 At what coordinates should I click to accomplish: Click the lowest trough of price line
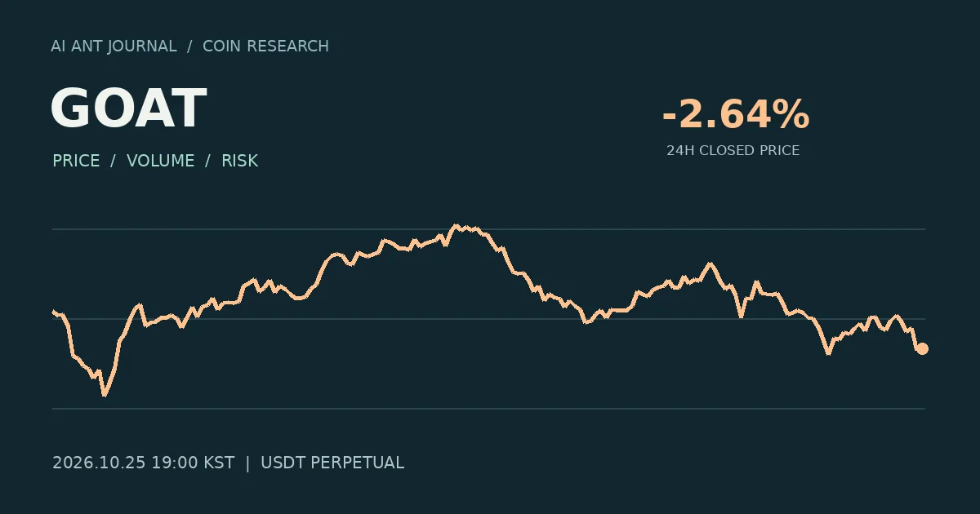(104, 395)
